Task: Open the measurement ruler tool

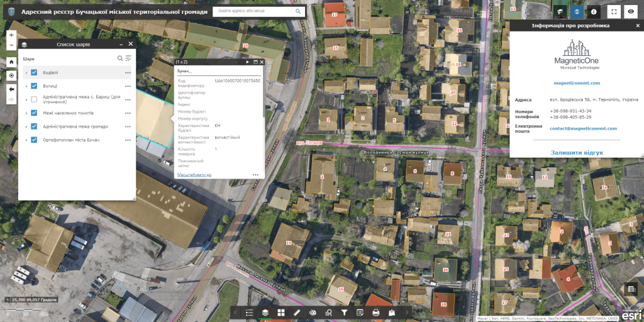Action: point(297,312)
